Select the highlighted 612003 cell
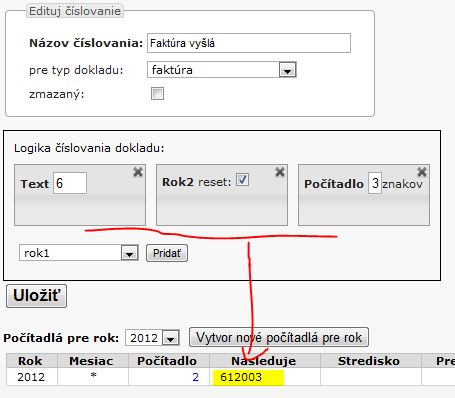 tap(248, 377)
